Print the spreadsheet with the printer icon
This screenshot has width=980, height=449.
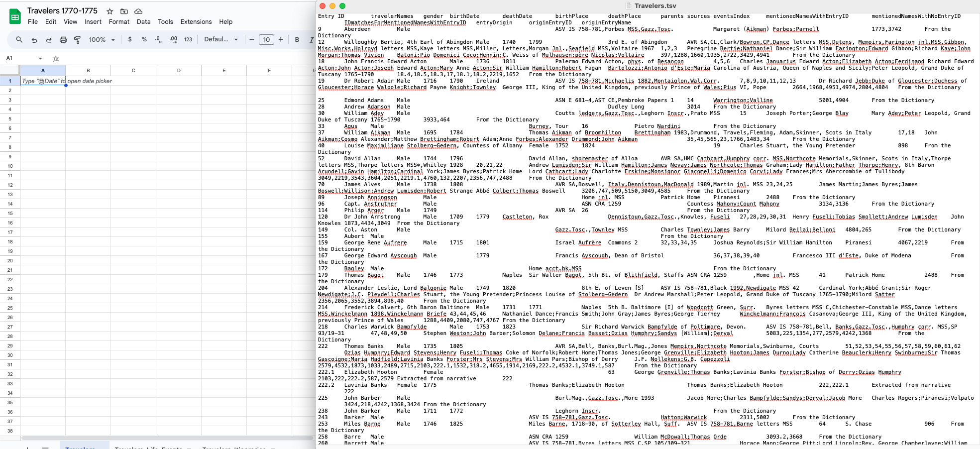63,39
